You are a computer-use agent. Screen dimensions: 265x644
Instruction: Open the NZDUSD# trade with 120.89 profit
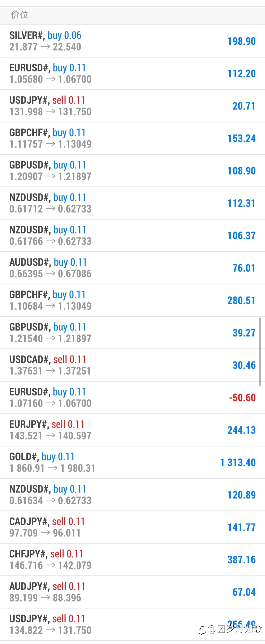point(133,495)
